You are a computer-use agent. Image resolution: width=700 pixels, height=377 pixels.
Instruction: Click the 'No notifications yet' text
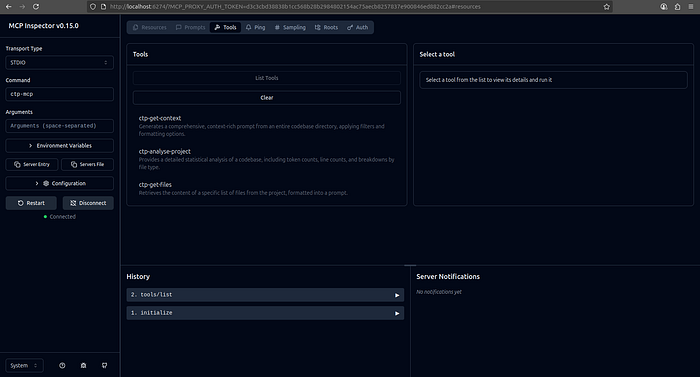pos(439,292)
